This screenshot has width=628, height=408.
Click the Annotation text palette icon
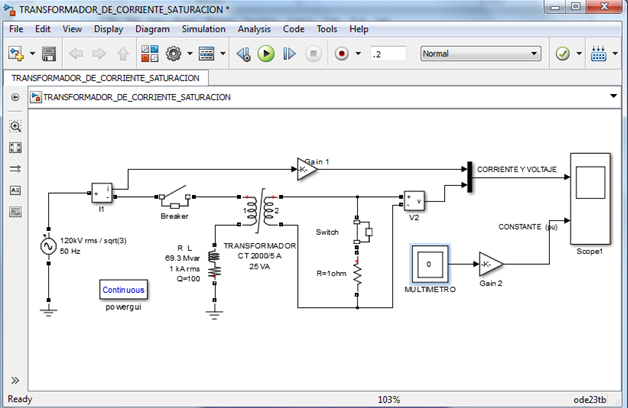[15, 190]
